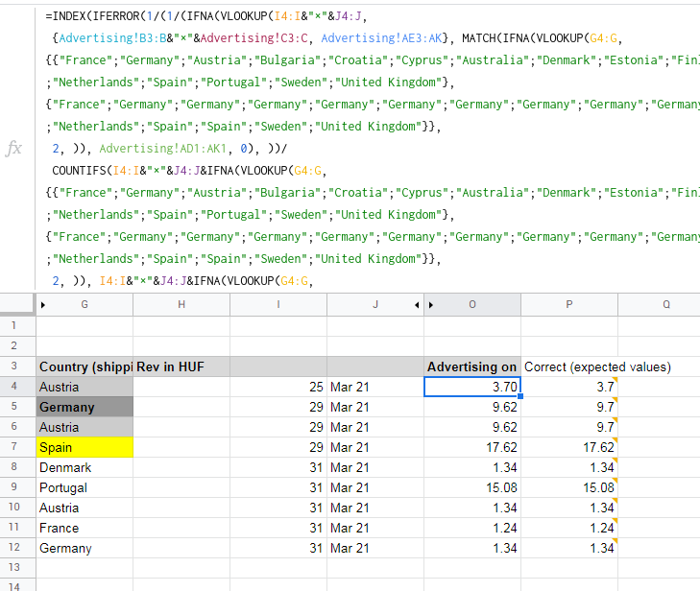
Task: Click the bold Germany cell in row 5
Action: tap(84, 407)
